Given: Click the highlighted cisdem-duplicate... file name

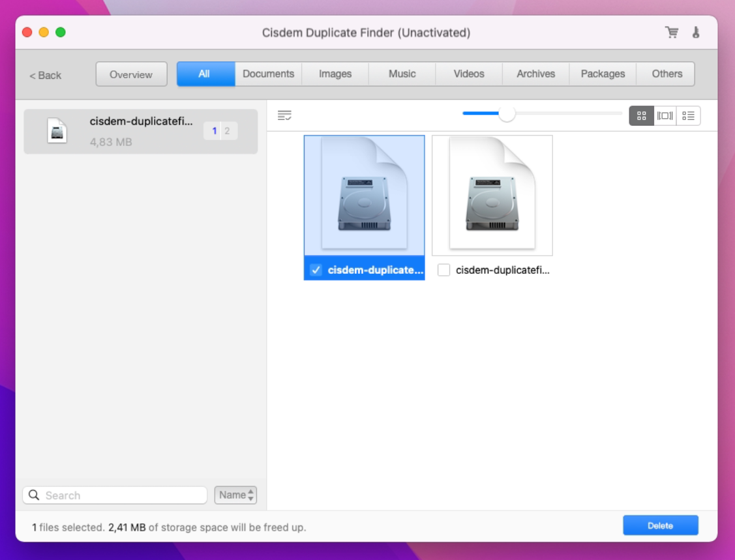Looking at the screenshot, I should tap(376, 270).
